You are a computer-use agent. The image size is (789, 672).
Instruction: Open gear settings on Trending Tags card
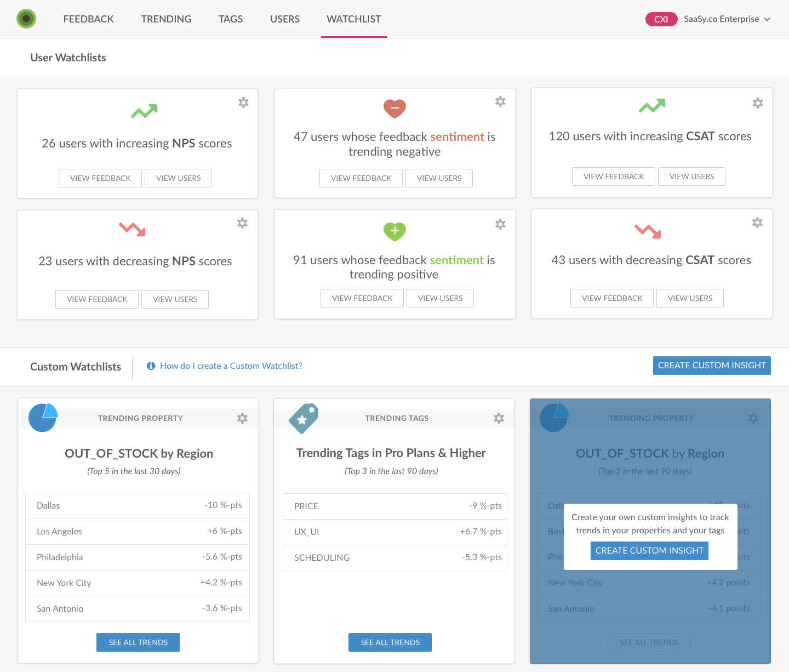[499, 418]
